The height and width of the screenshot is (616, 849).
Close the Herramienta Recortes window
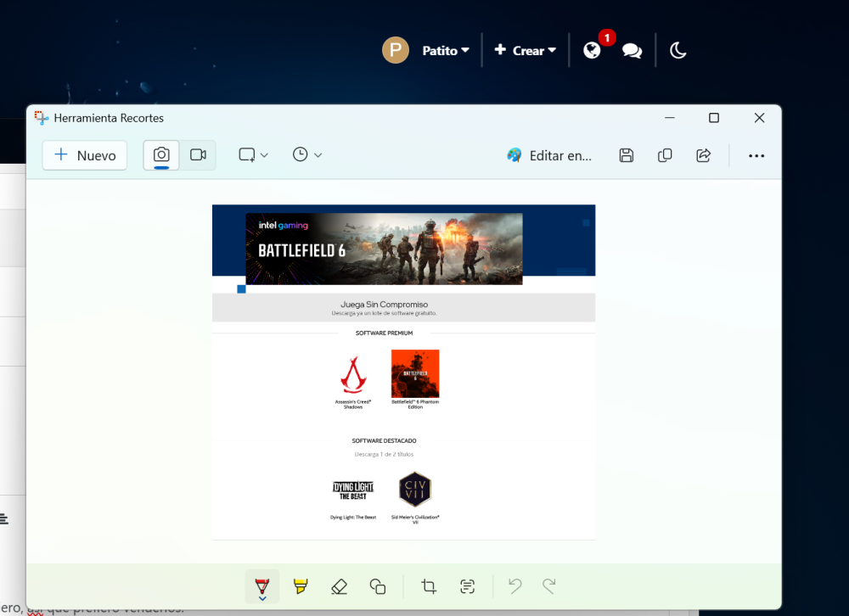pos(760,117)
